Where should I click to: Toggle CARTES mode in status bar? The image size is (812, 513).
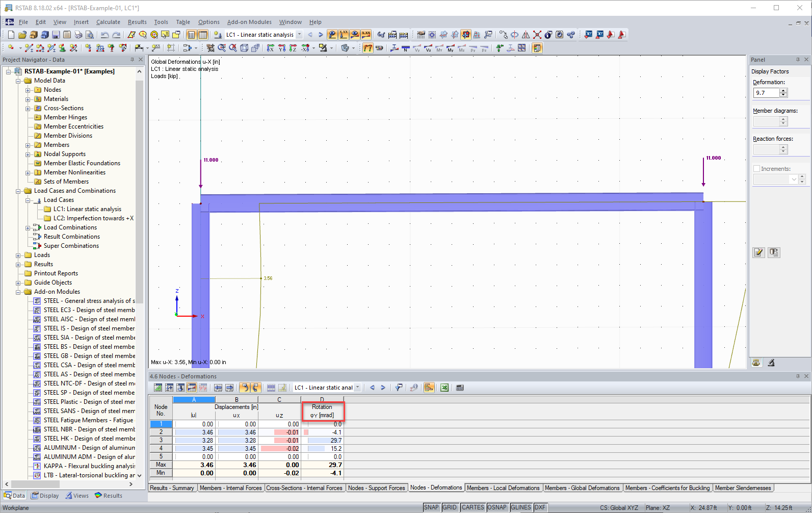click(473, 507)
